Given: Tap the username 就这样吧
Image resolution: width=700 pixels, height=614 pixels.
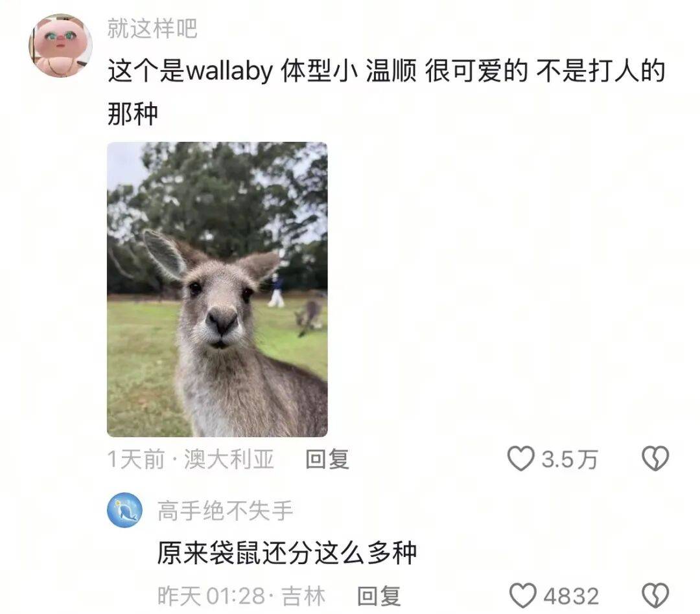Looking at the screenshot, I should [x=152, y=28].
